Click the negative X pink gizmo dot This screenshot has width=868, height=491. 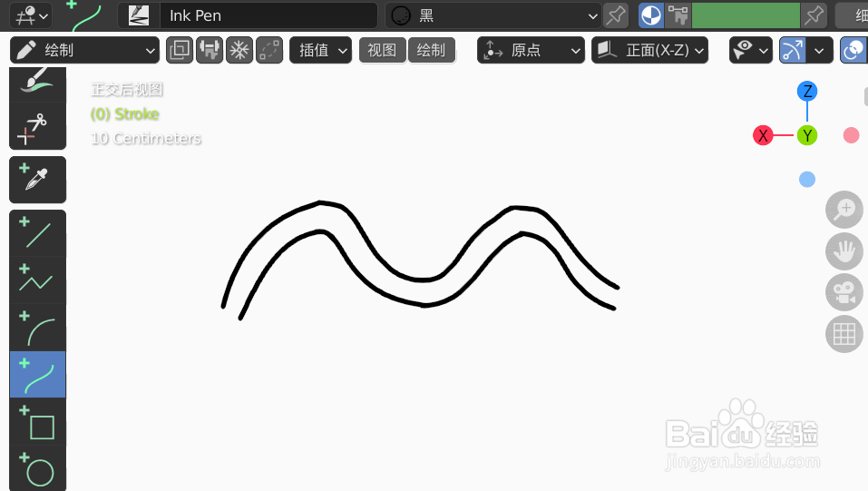click(851, 135)
